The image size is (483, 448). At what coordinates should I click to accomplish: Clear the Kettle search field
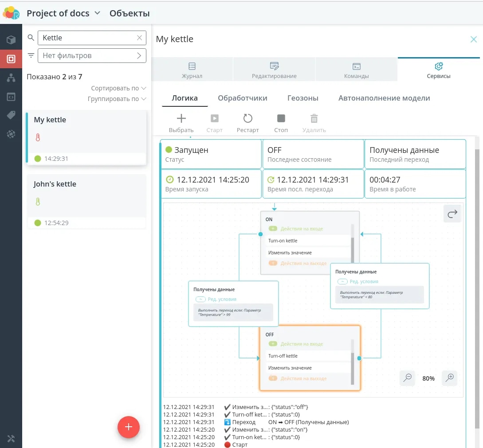pyautogui.click(x=139, y=38)
